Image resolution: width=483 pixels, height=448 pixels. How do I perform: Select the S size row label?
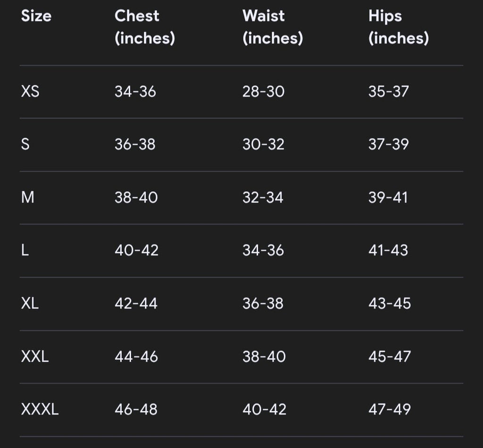(x=25, y=144)
